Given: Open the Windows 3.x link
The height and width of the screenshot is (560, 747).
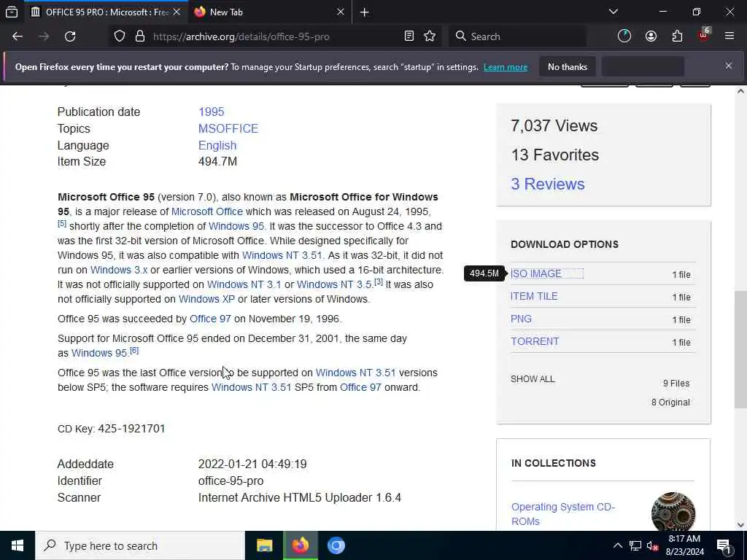Looking at the screenshot, I should [119, 270].
